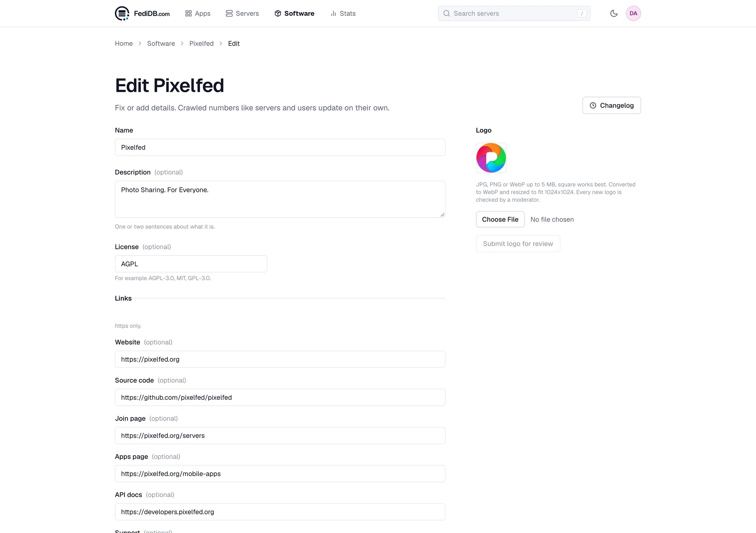Click Choose File for the logo
Image resolution: width=756 pixels, height=533 pixels.
[500, 219]
